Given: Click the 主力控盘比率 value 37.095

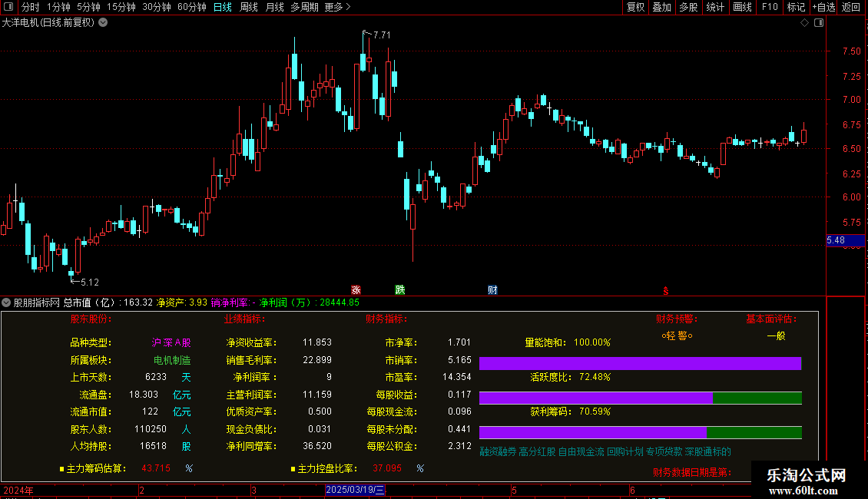Looking at the screenshot, I should point(387,468).
